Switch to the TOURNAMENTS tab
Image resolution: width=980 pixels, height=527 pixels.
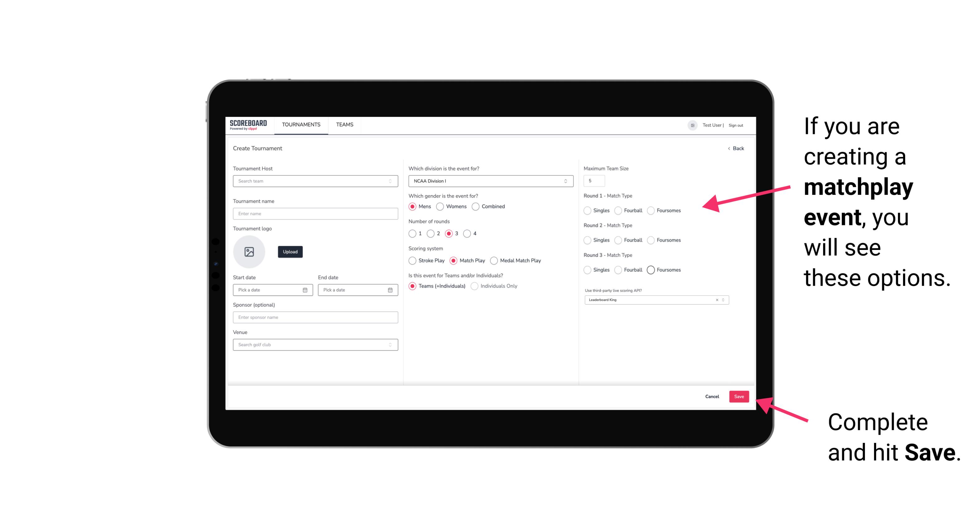pyautogui.click(x=301, y=125)
